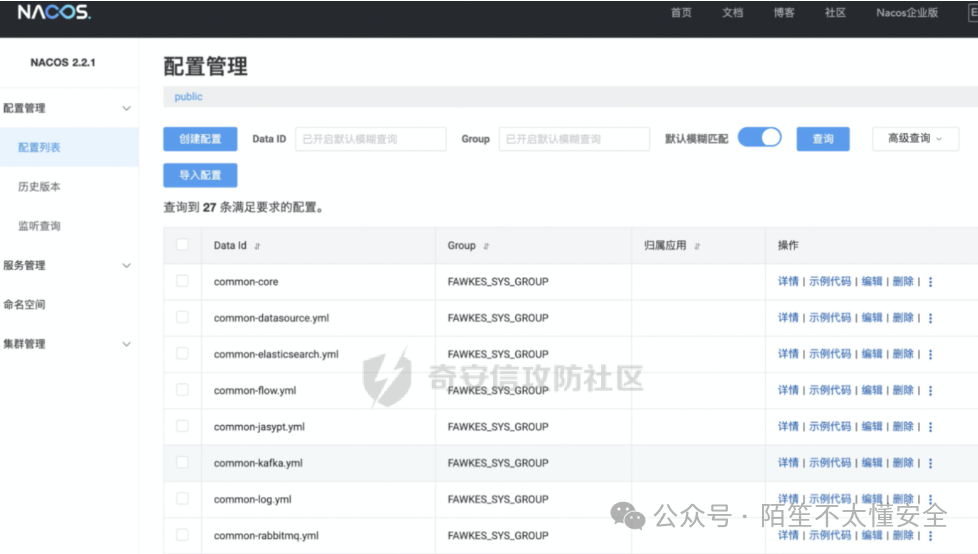Open 详情 for common-flow.yml
This screenshot has height=554, width=978.
[x=788, y=390]
